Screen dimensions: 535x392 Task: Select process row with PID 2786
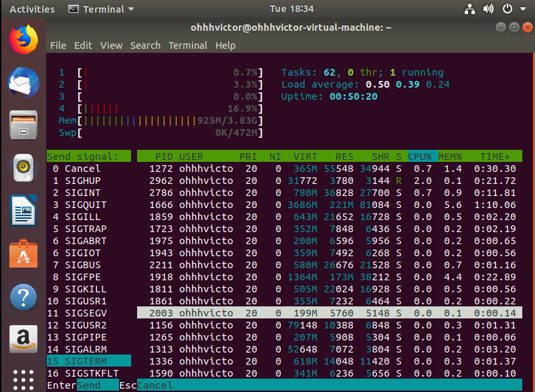point(330,193)
